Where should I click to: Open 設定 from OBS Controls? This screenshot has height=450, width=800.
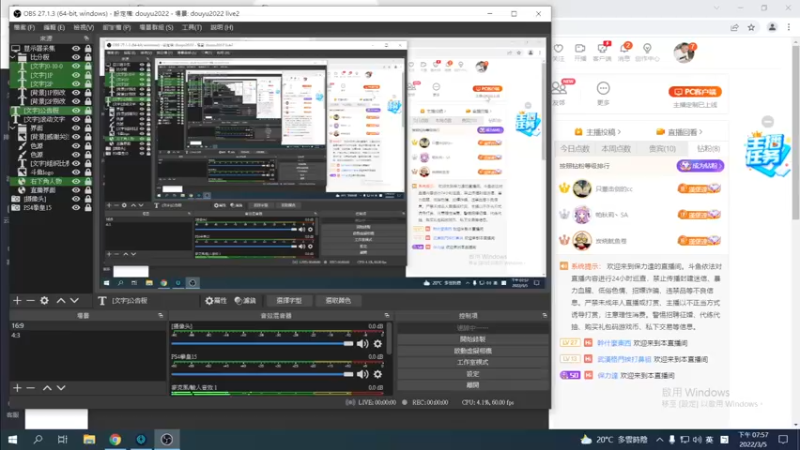tap(472, 374)
